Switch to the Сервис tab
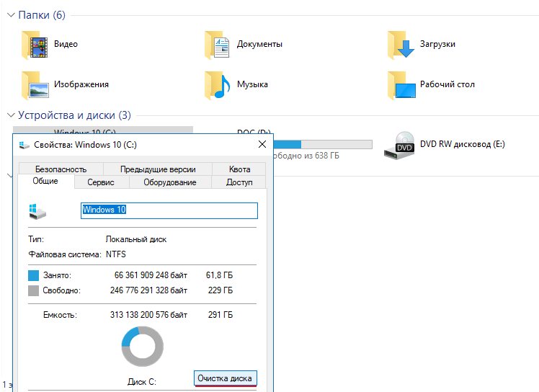 click(101, 182)
